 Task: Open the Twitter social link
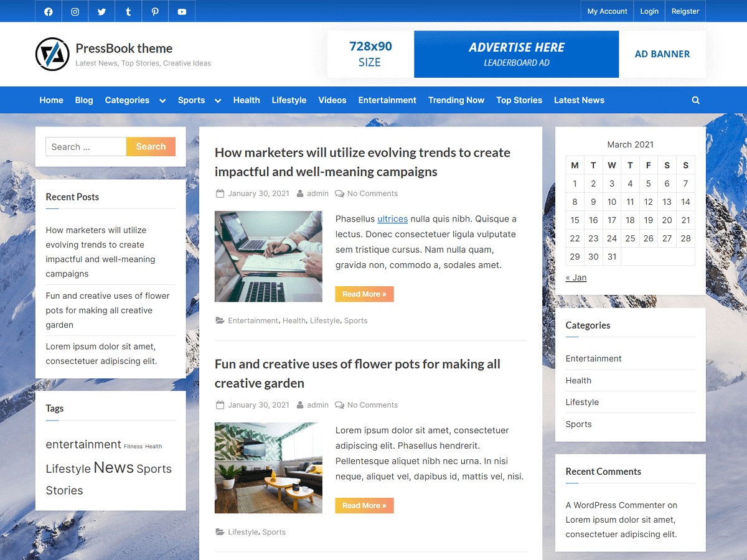101,11
